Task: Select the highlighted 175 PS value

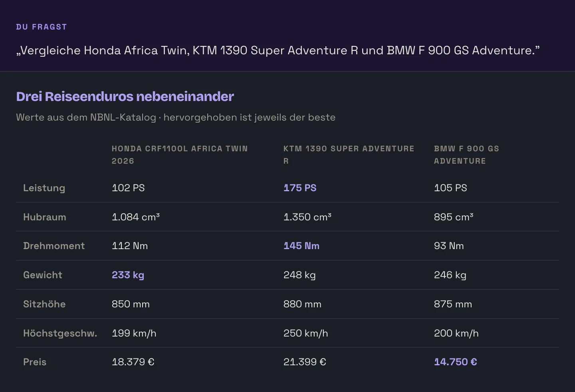Action: (x=300, y=188)
